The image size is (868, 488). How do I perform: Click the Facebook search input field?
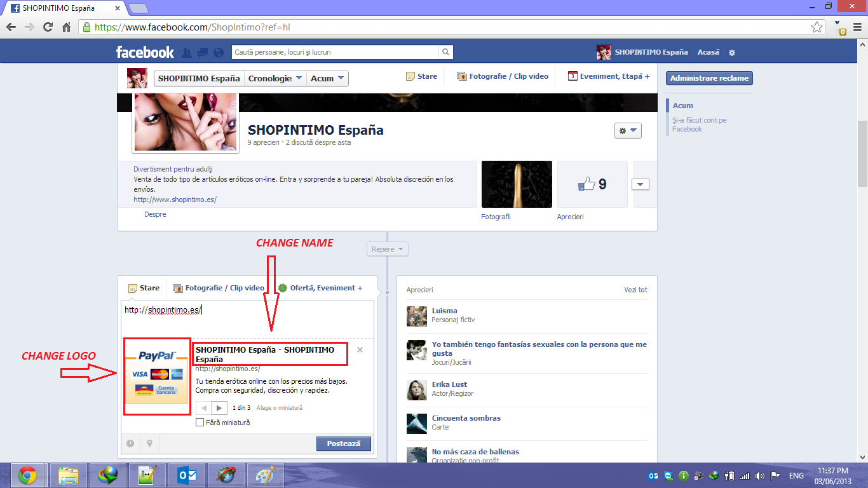pyautogui.click(x=336, y=52)
